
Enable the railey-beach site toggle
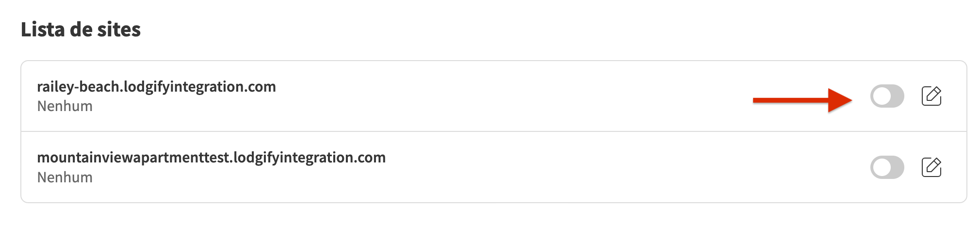tap(887, 96)
